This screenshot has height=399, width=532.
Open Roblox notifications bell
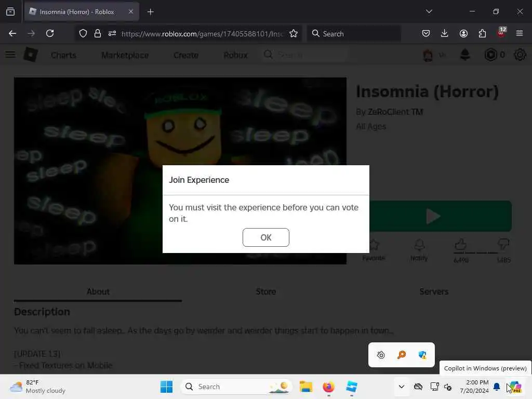click(x=465, y=55)
